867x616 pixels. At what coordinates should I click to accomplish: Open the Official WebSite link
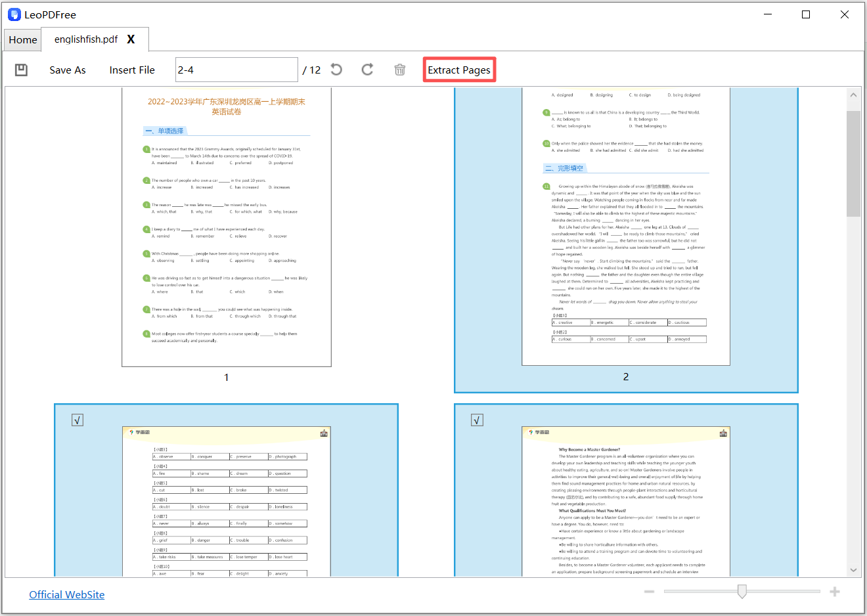point(66,594)
